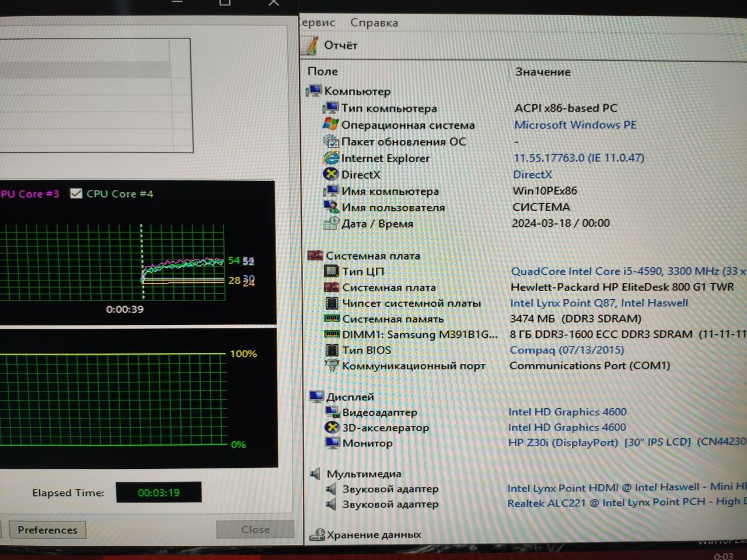Open the Realtek ALC221 audio adapter link
The image size is (747, 560).
pos(626,502)
